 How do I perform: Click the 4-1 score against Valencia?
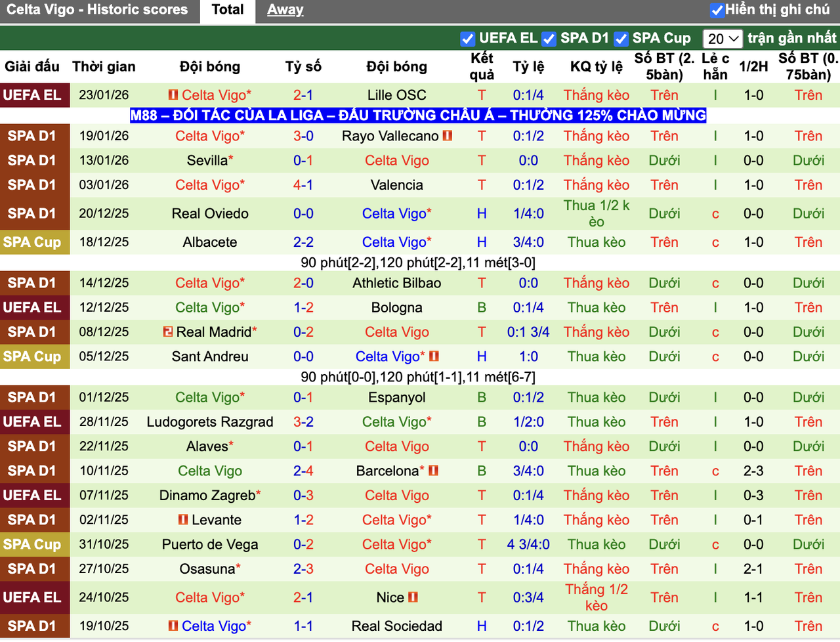[x=303, y=185]
